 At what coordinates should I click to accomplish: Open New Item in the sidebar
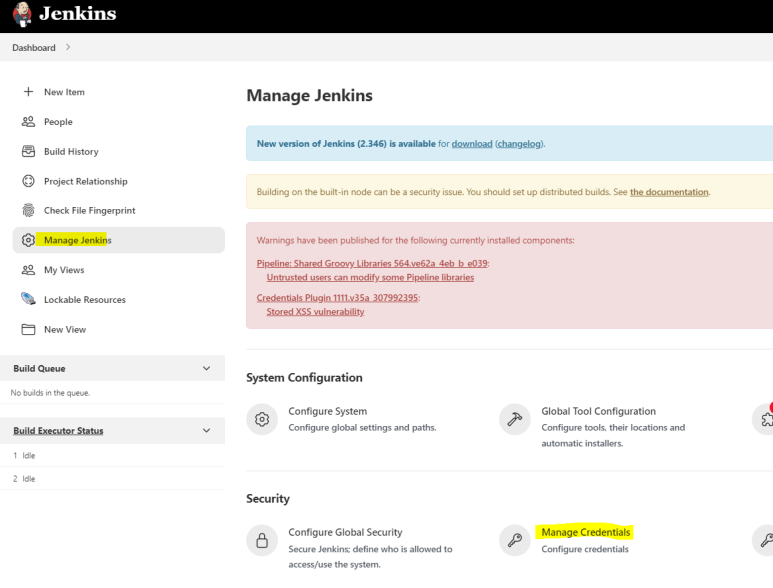point(64,92)
